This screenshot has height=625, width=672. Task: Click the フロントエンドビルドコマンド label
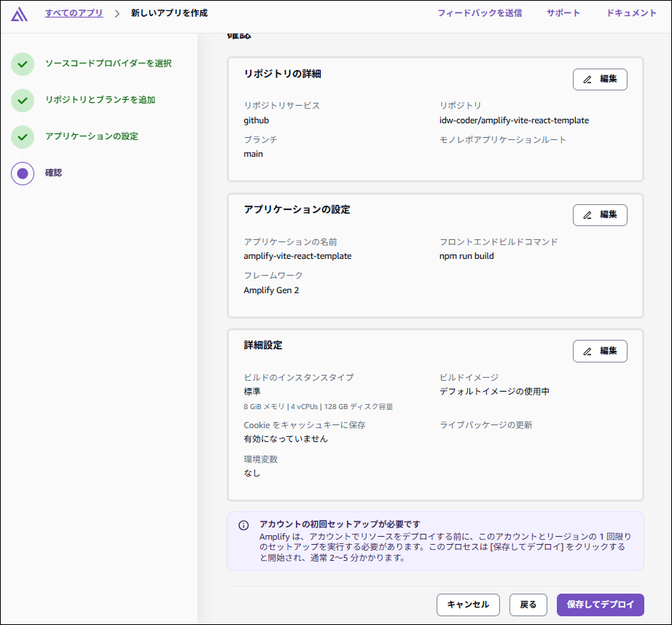[499, 242]
